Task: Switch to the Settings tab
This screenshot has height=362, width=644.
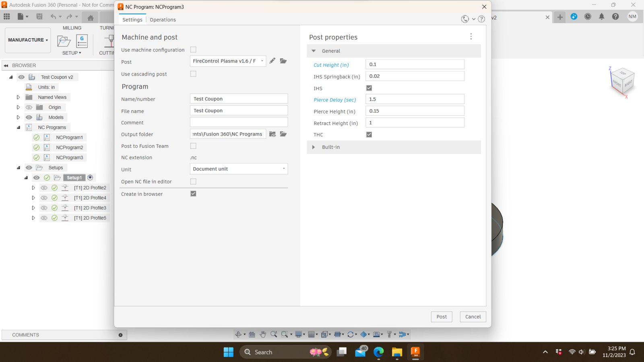Action: click(132, 19)
